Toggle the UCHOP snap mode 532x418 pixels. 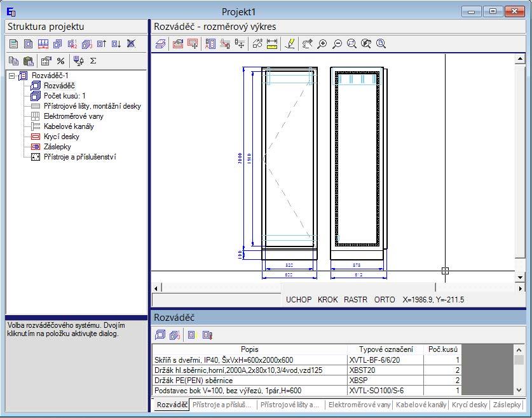pyautogui.click(x=299, y=300)
